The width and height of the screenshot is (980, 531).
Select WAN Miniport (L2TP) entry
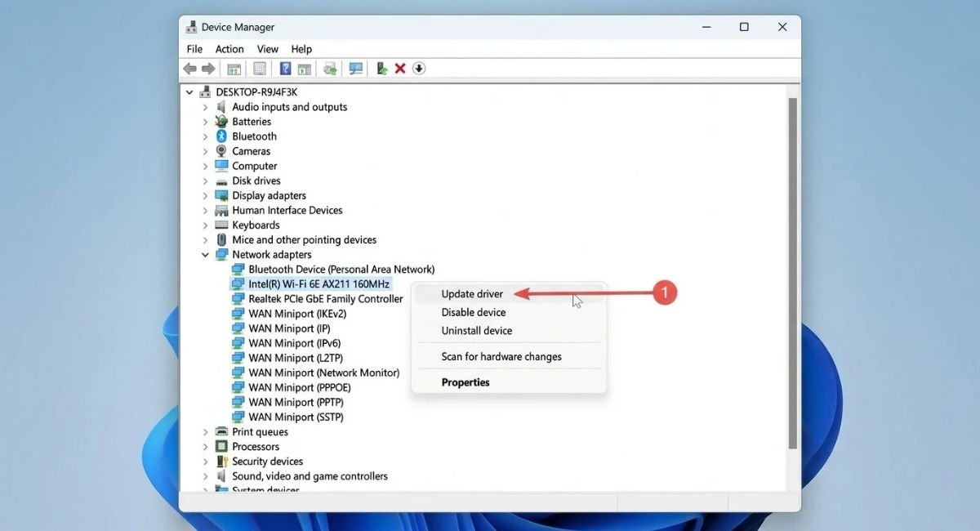pyautogui.click(x=294, y=358)
